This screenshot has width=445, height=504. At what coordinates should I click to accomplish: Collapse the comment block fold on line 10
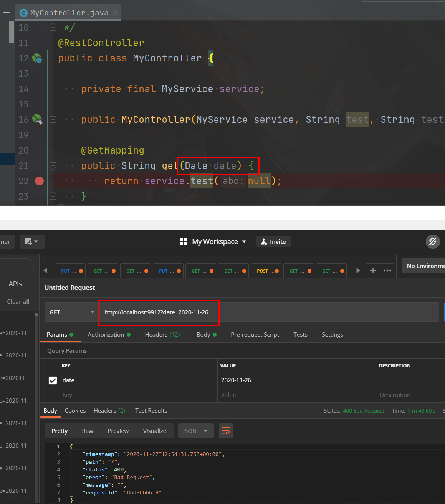[x=53, y=27]
